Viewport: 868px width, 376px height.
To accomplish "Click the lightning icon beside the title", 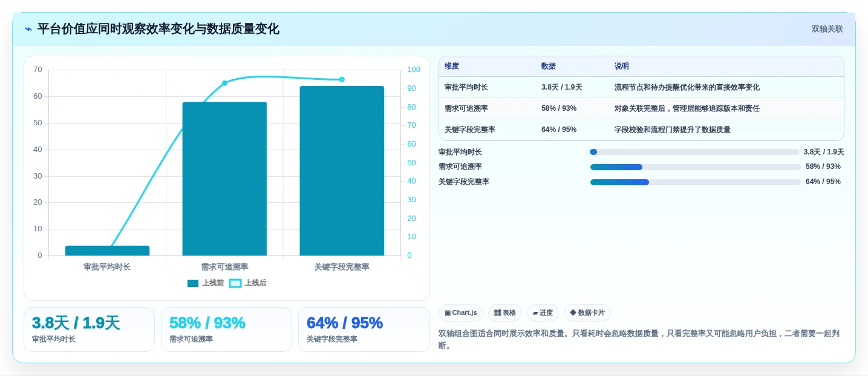I will pyautogui.click(x=28, y=29).
